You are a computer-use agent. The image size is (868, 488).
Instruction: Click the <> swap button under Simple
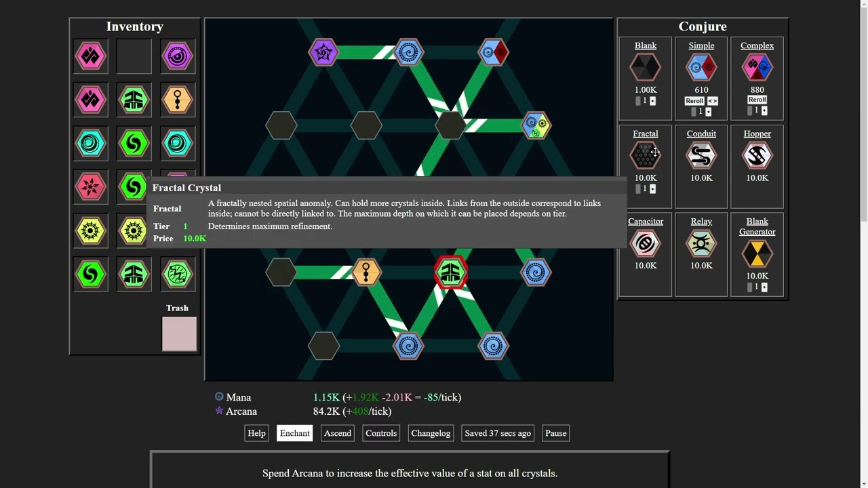point(713,101)
